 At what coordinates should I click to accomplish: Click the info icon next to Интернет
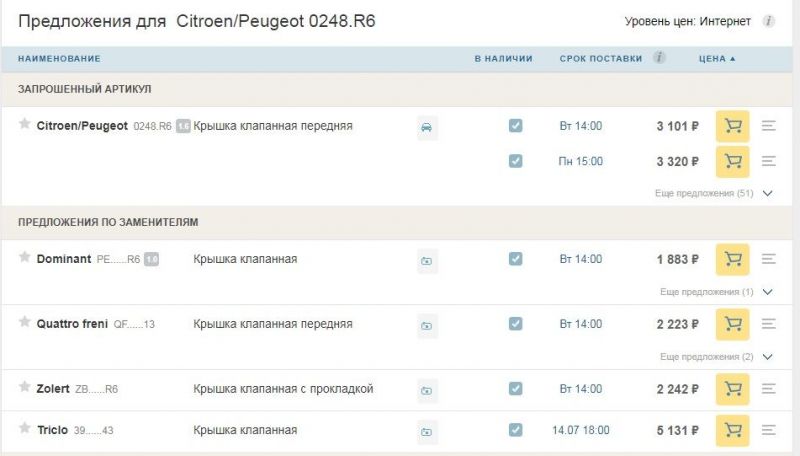(769, 21)
